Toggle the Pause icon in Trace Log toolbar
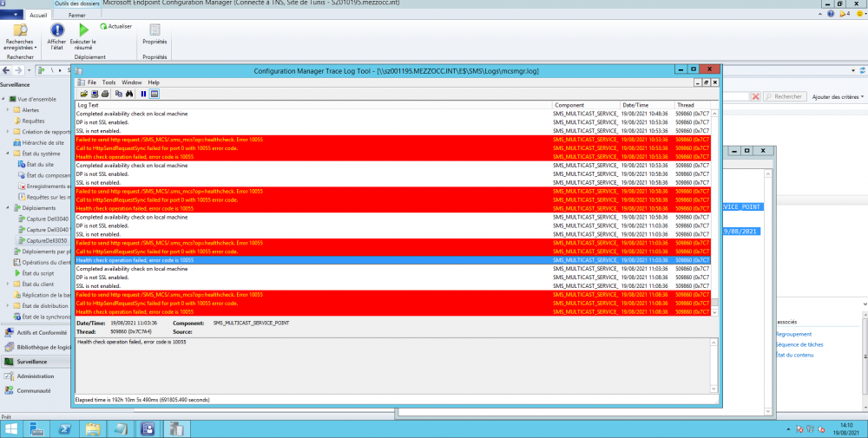The height and width of the screenshot is (438, 868). point(143,94)
